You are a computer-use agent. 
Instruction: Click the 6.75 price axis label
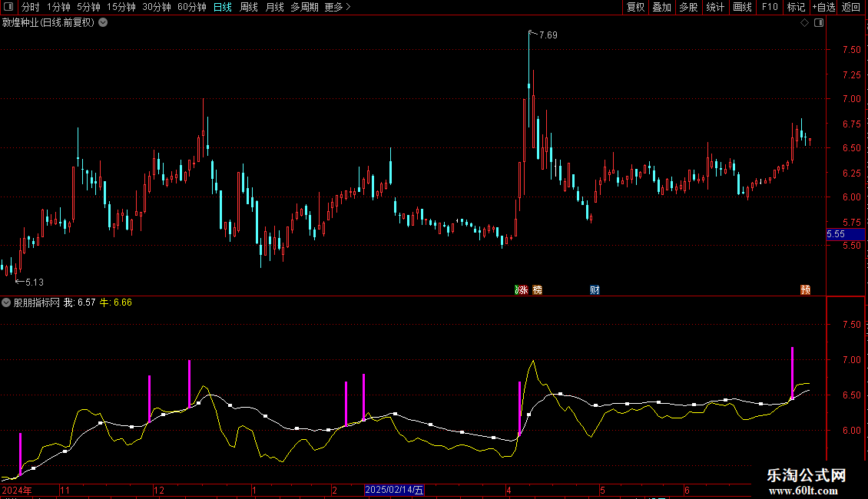click(851, 124)
